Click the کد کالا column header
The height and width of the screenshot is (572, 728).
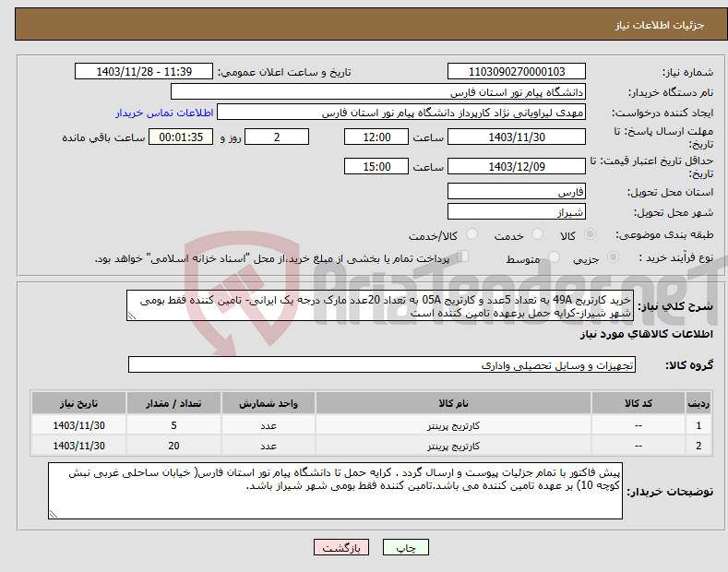coord(638,403)
